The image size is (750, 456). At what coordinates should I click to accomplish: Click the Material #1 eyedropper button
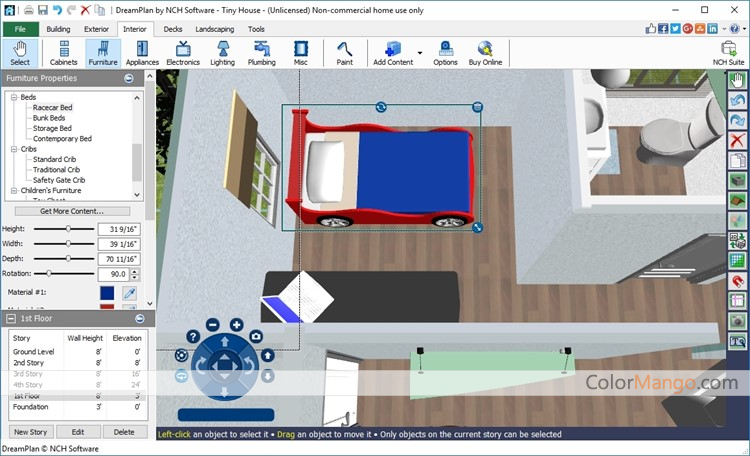point(130,293)
